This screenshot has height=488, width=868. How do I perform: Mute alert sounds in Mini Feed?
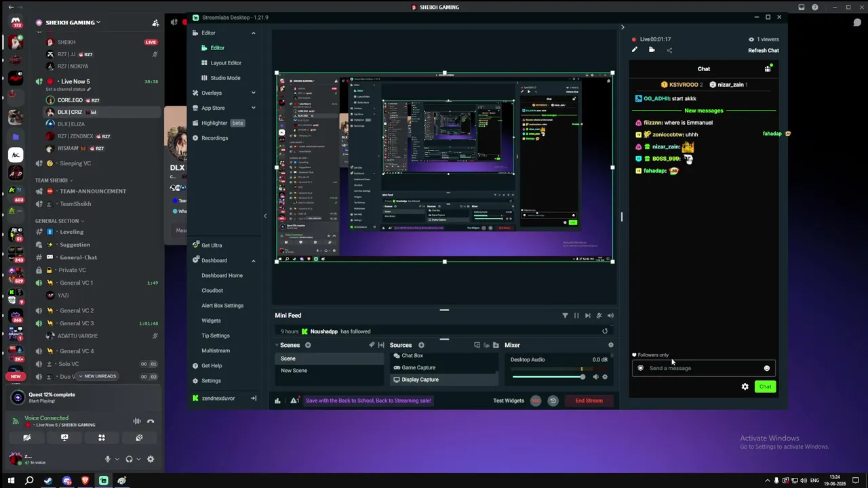tap(610, 315)
